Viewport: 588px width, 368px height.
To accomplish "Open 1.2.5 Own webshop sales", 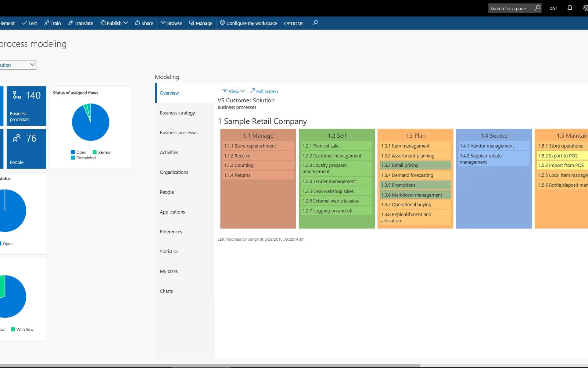I will click(337, 191).
